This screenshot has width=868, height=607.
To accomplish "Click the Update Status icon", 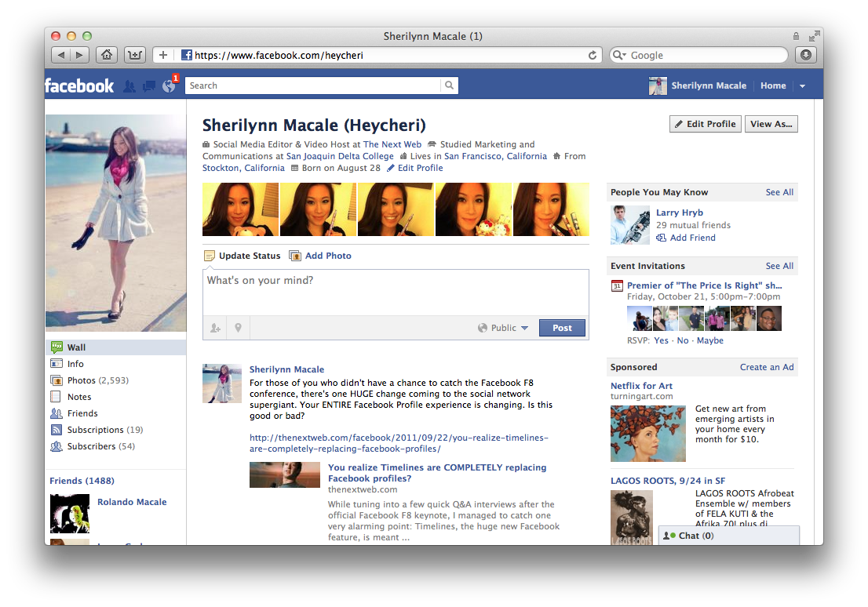I will coord(210,256).
